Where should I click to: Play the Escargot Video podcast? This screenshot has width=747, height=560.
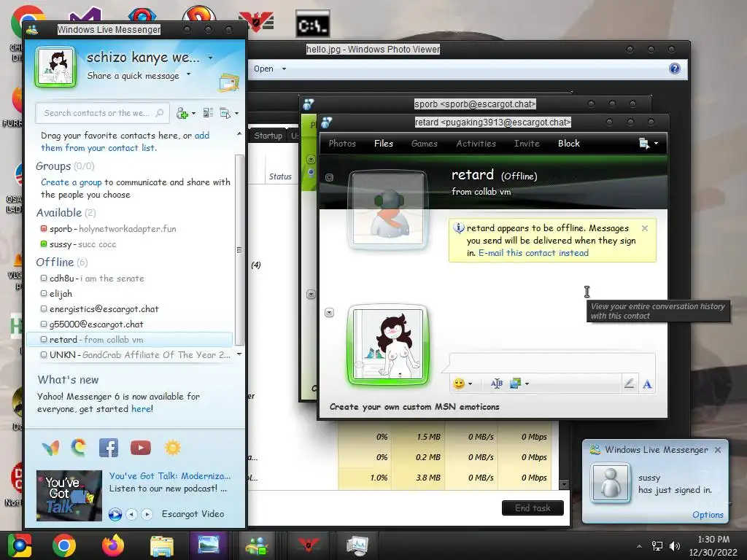click(115, 514)
